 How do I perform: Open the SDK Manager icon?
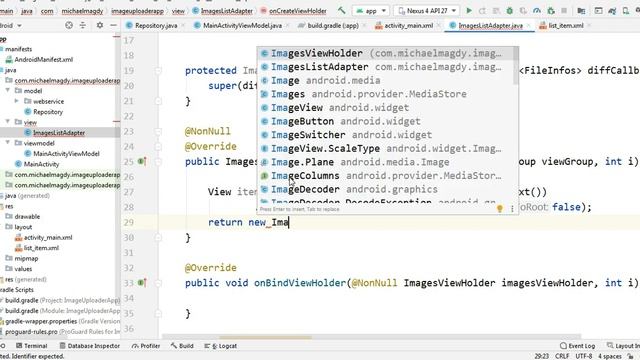pyautogui.click(x=637, y=11)
